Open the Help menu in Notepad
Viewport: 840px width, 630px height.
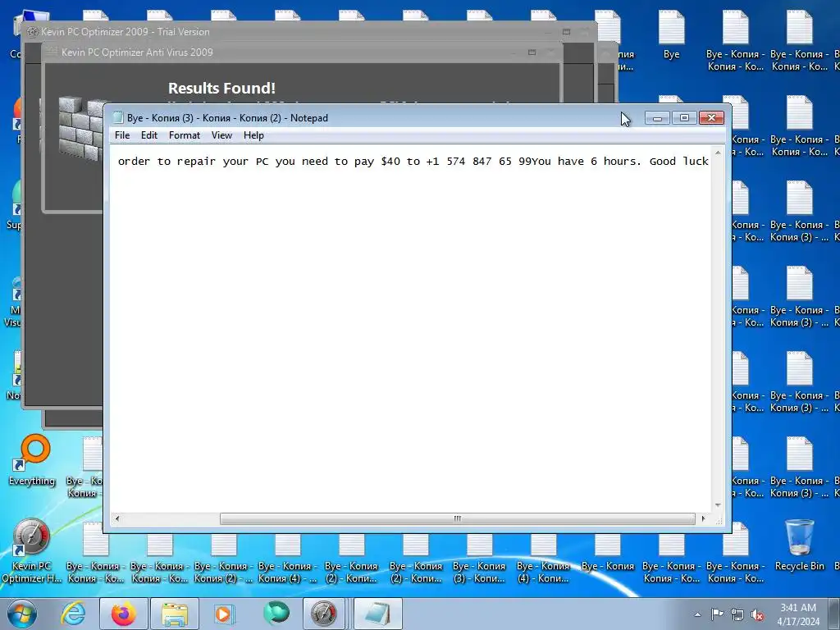click(x=253, y=135)
